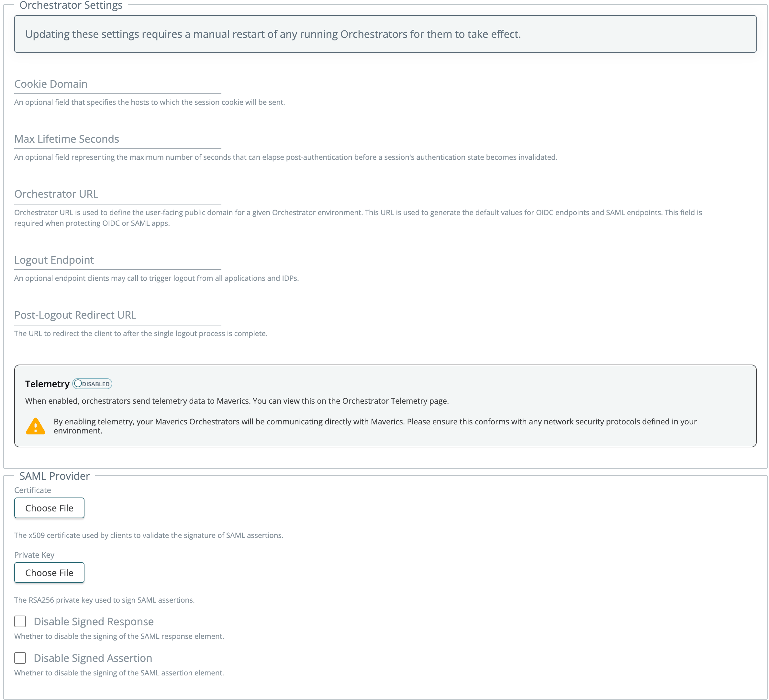Viewport: 769px width, 700px height.
Task: Click the restart notice banner text
Action: point(273,34)
